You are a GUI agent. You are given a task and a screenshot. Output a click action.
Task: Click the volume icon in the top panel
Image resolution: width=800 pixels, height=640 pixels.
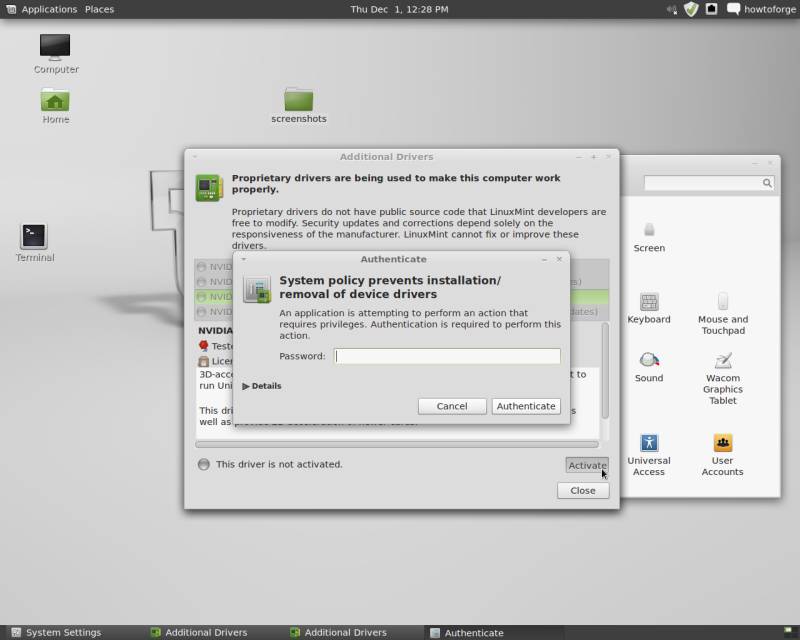(x=672, y=9)
